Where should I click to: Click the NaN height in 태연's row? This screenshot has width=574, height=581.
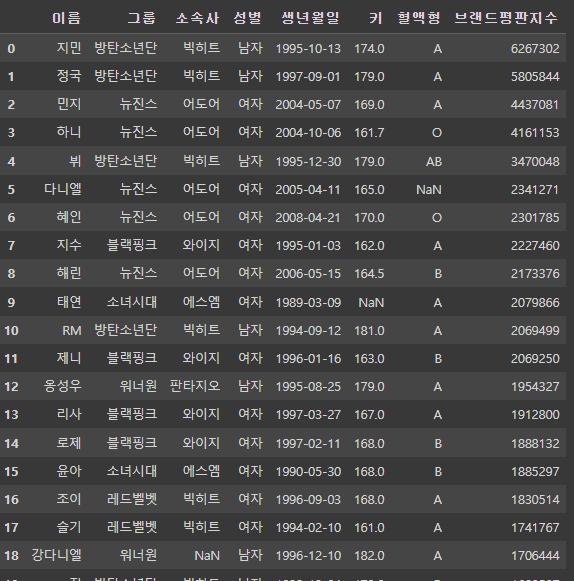click(x=371, y=303)
